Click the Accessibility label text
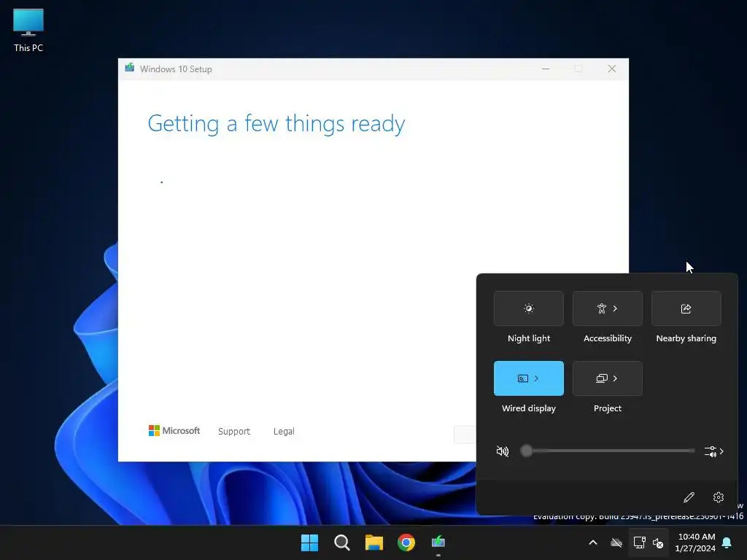This screenshot has width=747, height=560. click(608, 338)
